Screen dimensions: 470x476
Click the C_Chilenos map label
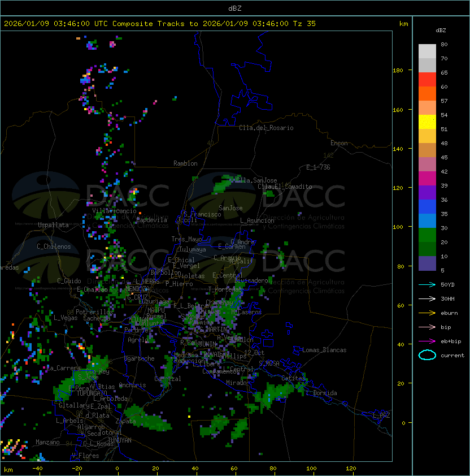pyautogui.click(x=54, y=246)
